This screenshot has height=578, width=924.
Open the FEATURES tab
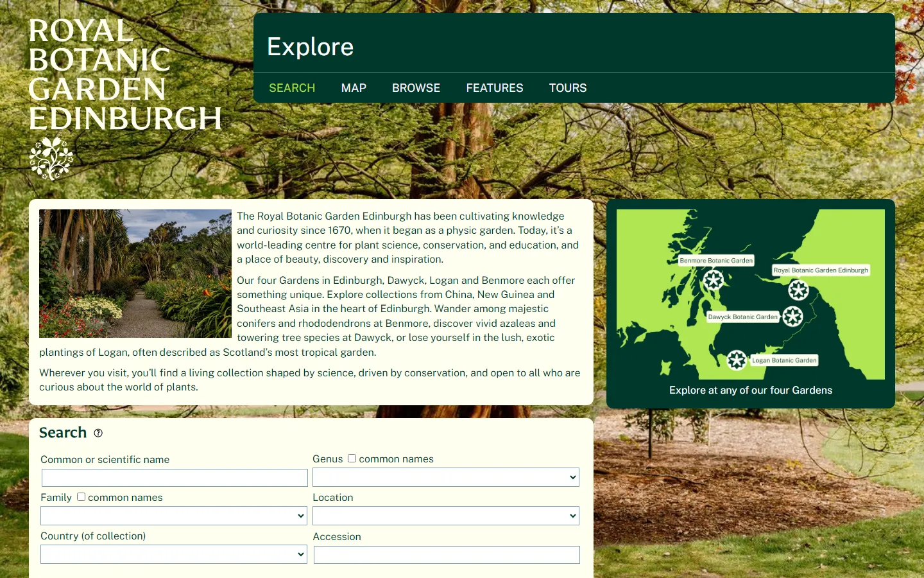[x=495, y=88]
